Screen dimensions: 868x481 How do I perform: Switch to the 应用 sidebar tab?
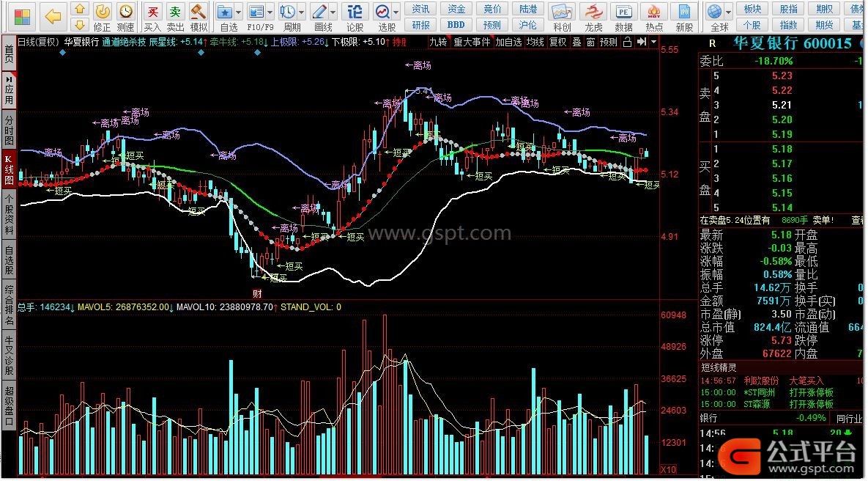[9, 91]
